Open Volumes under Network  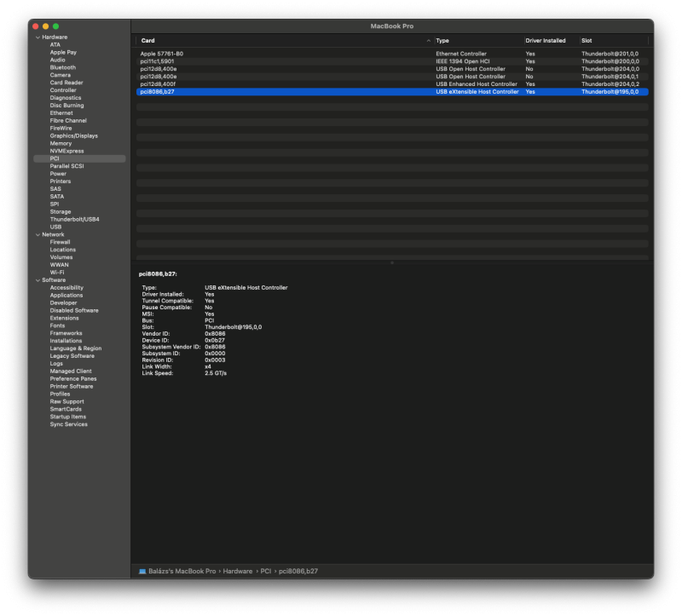click(61, 258)
